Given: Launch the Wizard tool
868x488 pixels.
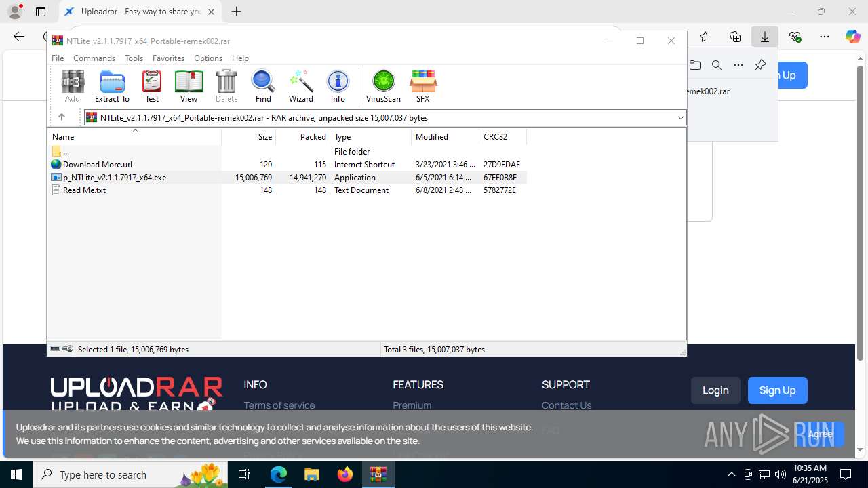Looking at the screenshot, I should point(301,86).
